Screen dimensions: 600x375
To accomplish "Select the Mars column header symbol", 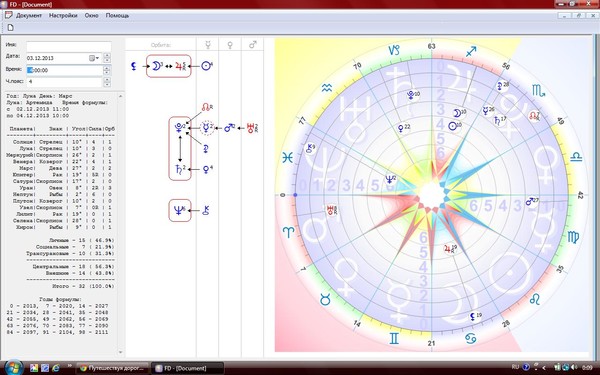I will [253, 45].
